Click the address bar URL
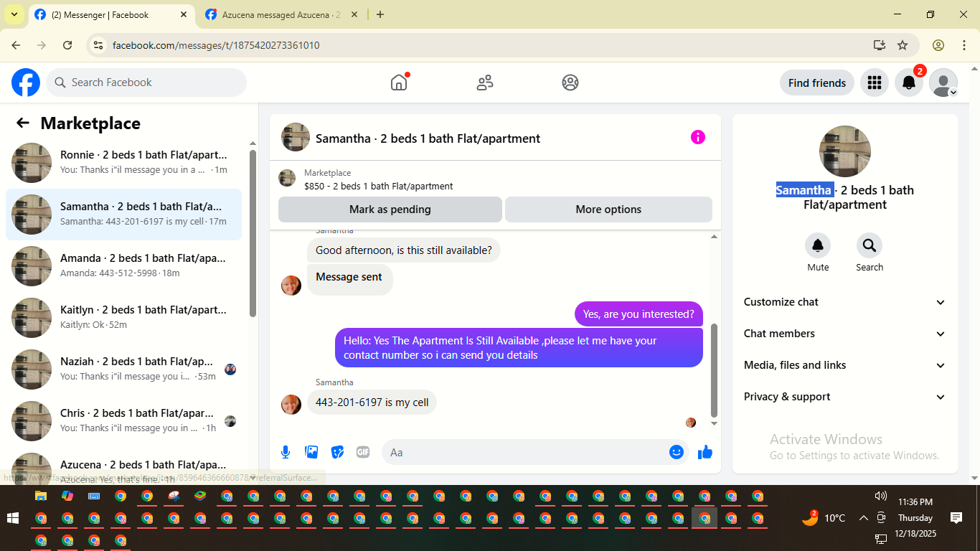Screen dimensions: 980x551 tap(216, 45)
